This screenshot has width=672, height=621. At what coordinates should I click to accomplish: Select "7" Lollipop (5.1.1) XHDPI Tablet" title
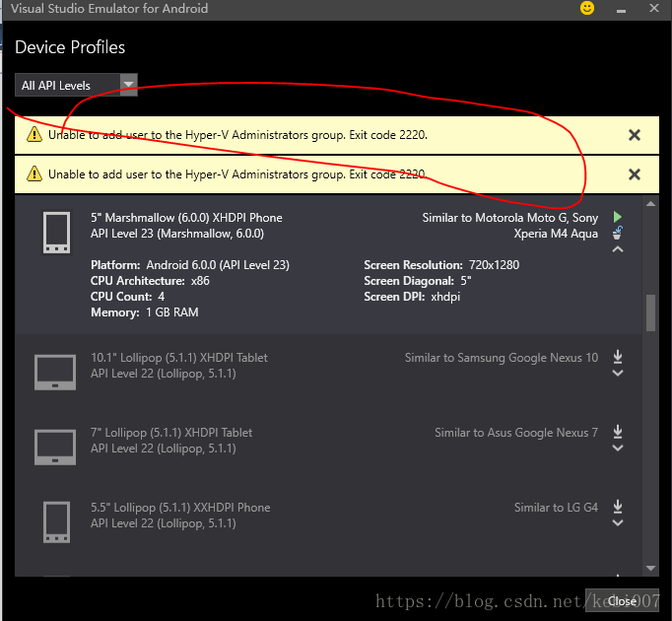[171, 433]
